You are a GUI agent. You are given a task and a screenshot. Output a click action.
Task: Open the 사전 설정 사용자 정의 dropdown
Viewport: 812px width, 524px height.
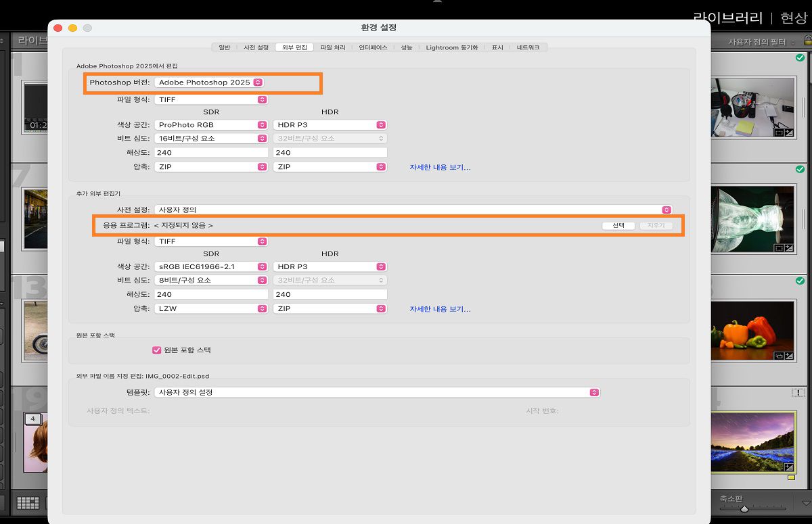(413, 210)
